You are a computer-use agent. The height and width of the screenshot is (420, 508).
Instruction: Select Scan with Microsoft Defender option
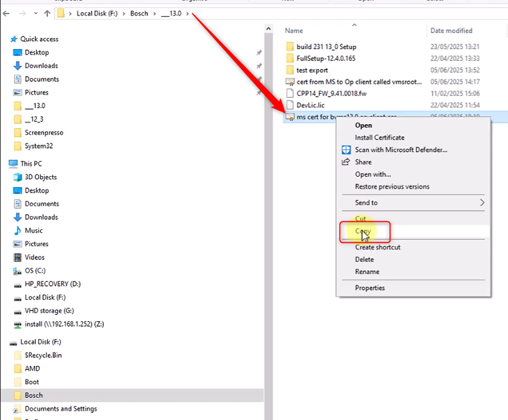[x=400, y=150]
